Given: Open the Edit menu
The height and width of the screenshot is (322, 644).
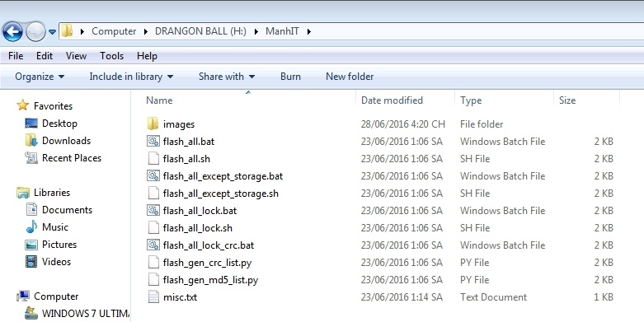Looking at the screenshot, I should pyautogui.click(x=45, y=56).
